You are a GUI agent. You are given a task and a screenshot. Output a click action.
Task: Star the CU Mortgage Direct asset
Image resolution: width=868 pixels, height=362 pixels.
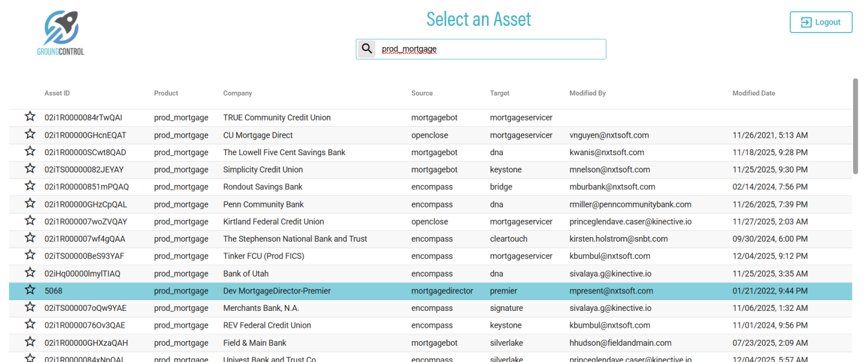click(30, 134)
